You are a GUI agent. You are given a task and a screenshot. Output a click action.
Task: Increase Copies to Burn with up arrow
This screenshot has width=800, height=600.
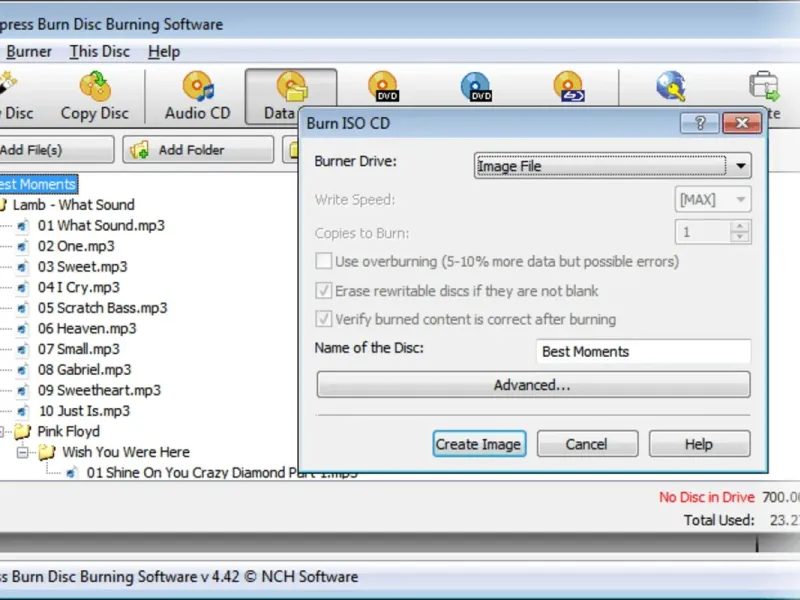point(740,226)
